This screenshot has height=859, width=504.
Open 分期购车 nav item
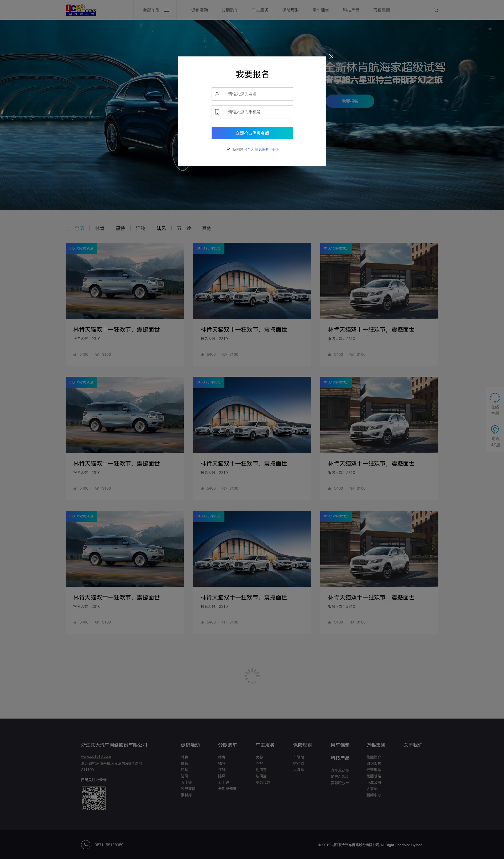[x=230, y=10]
